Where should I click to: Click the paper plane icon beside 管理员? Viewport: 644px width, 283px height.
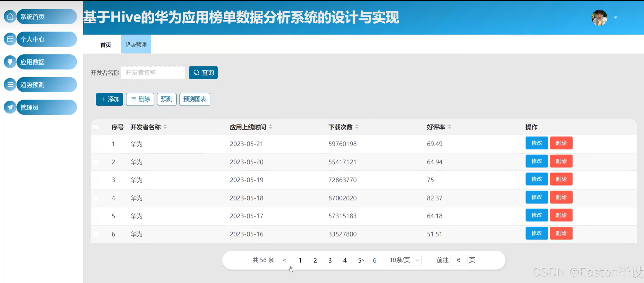[10, 107]
